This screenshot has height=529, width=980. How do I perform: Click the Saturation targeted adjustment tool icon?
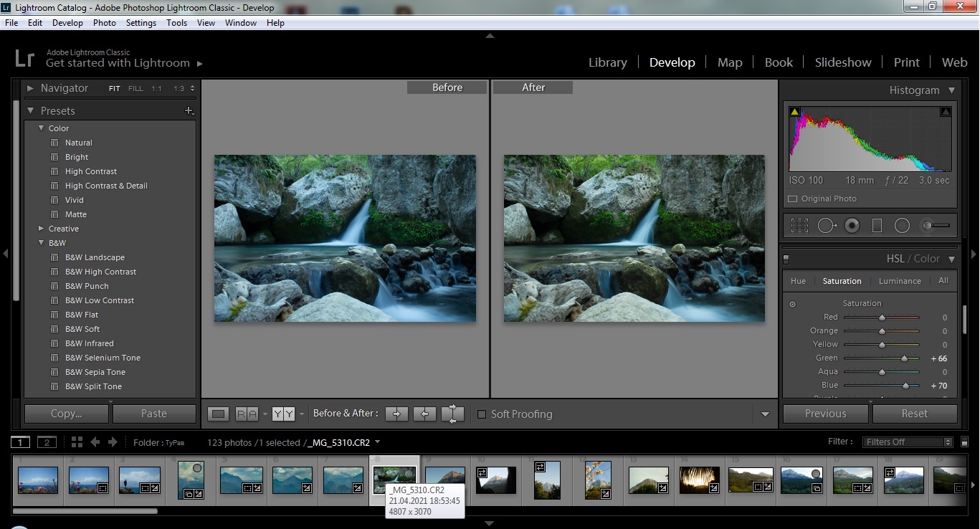pos(793,304)
